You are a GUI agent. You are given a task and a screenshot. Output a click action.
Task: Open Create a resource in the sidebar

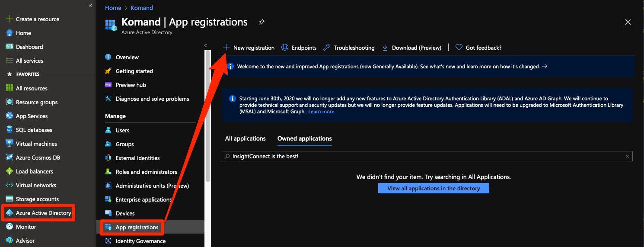(x=37, y=19)
